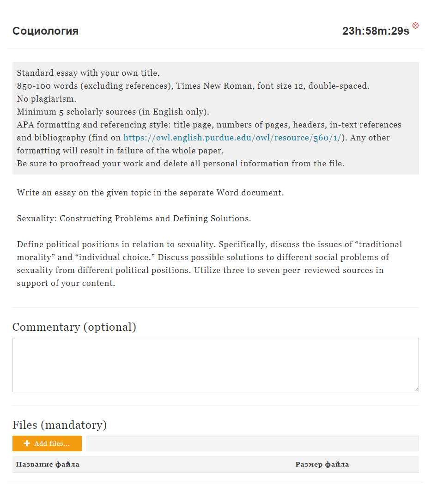Click the countdown timer display

click(x=375, y=31)
